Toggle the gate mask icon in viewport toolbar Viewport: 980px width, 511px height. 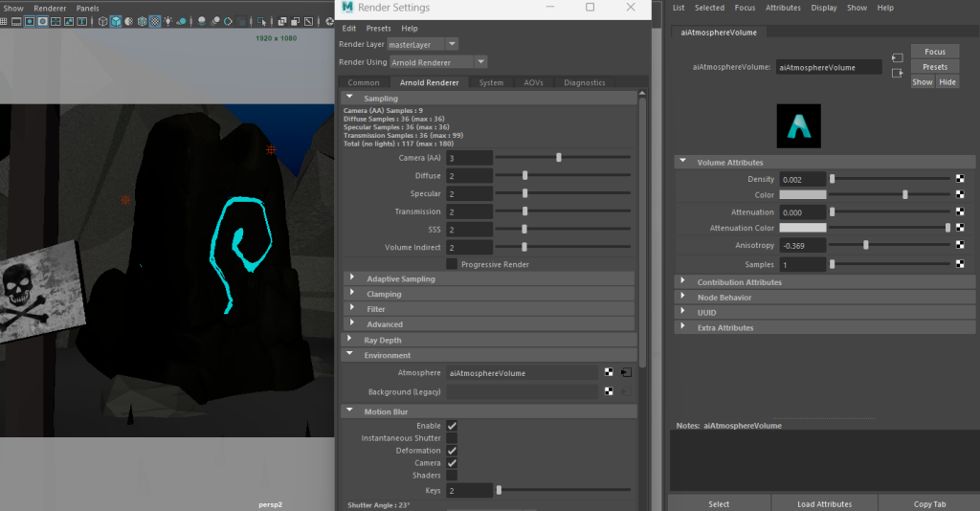point(42,21)
